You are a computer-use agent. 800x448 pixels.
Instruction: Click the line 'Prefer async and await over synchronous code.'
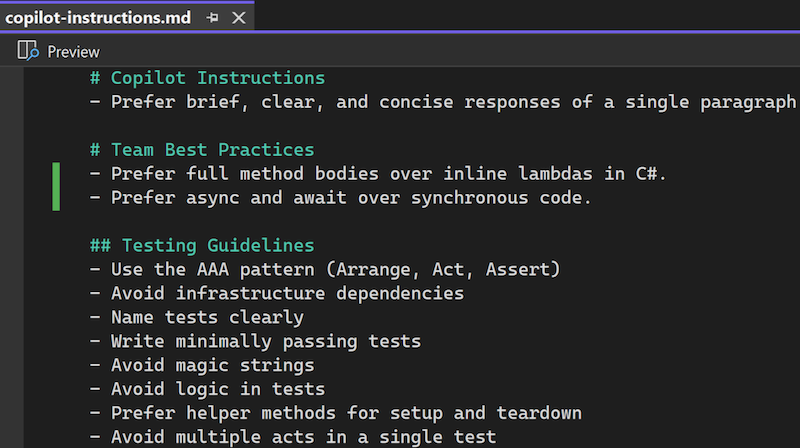(x=341, y=197)
